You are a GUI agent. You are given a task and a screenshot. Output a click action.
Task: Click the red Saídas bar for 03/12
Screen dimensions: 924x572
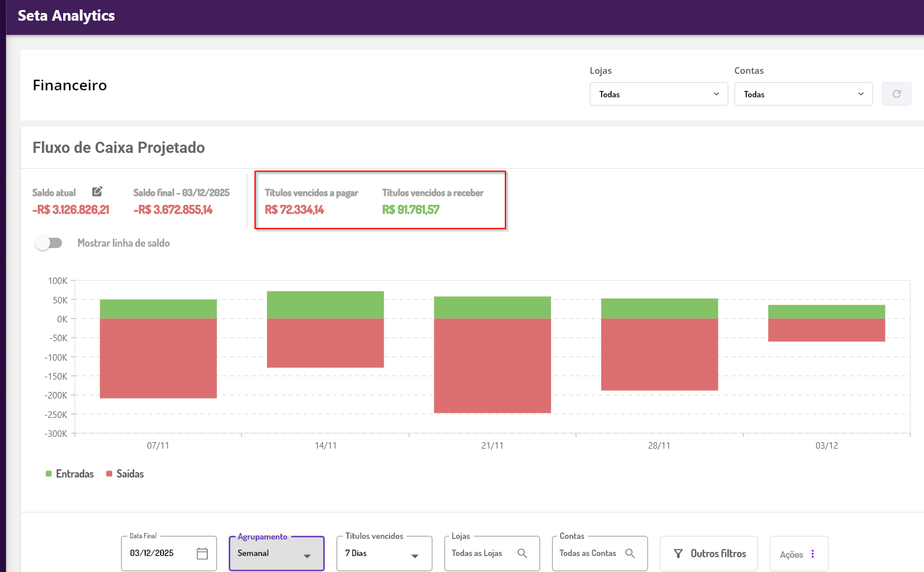pos(827,330)
